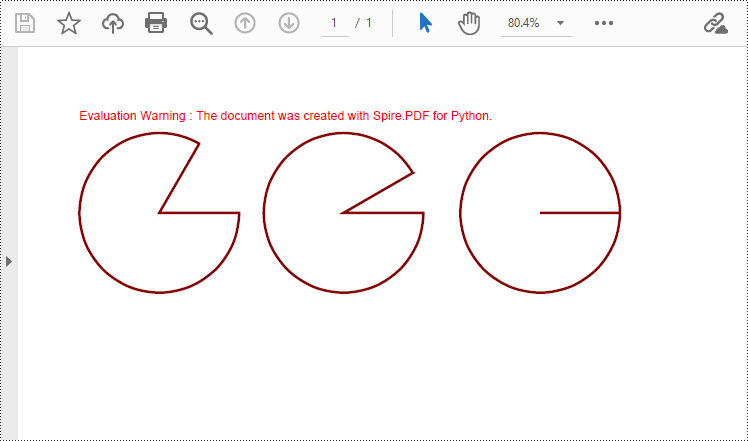
Task: Add bookmark with the star icon
Action: [69, 23]
